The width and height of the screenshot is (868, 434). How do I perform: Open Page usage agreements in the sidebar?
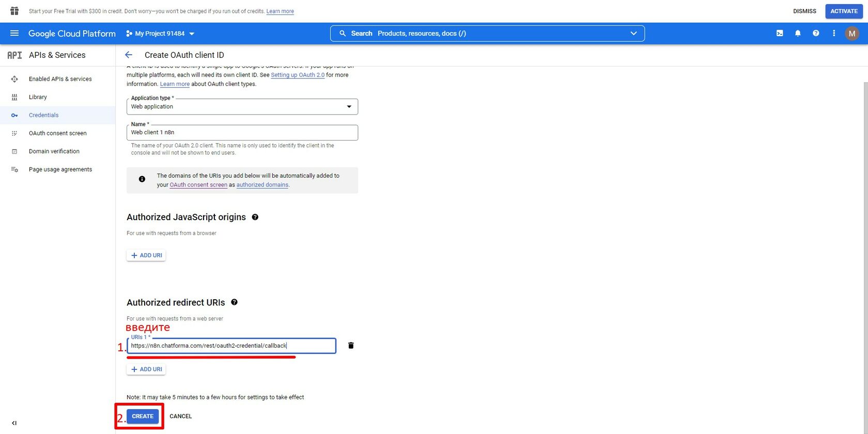coord(60,169)
